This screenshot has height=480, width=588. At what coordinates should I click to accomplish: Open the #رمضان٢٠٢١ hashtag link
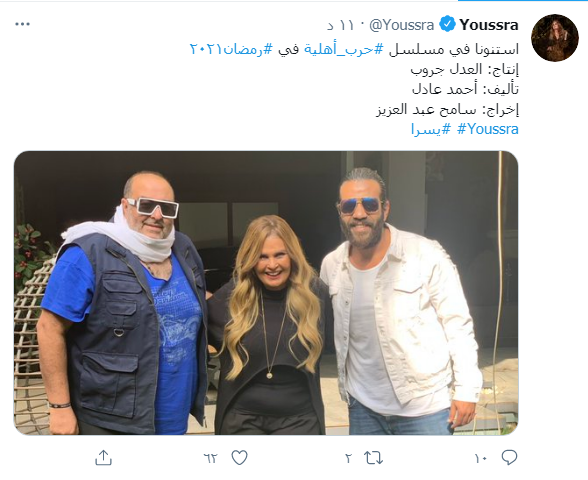point(232,50)
